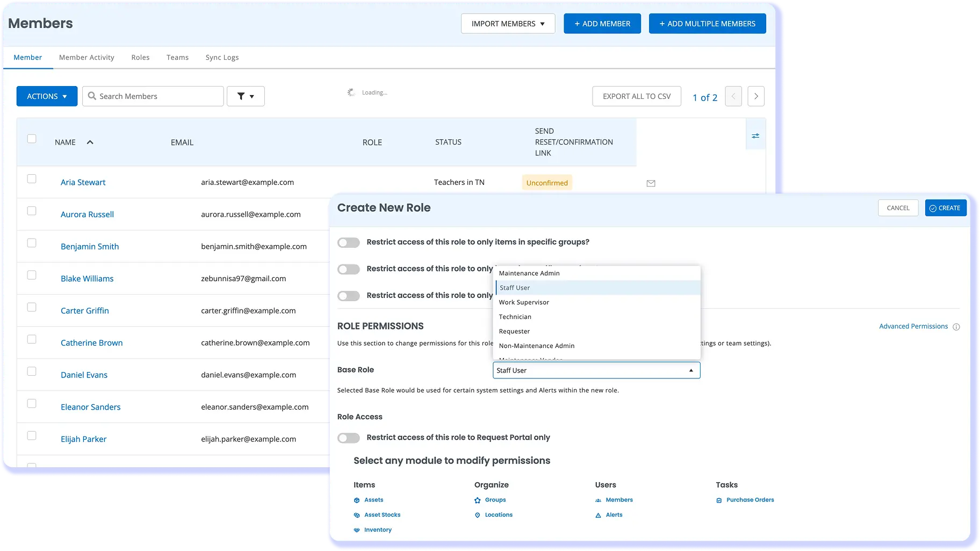980x551 pixels.
Task: Switch to the Roles tab
Action: (140, 58)
